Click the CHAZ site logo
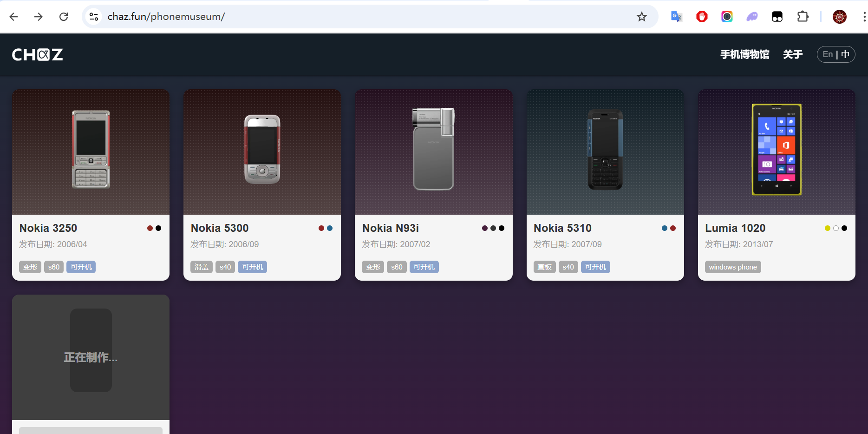 click(37, 55)
